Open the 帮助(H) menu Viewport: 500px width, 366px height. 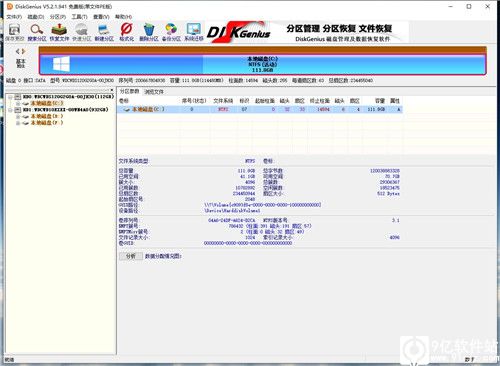[x=123, y=17]
